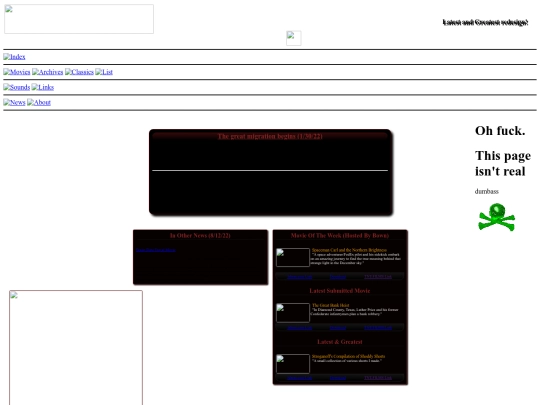Click the 'Latest Submitted Movie' heading
The image size is (540, 405).
tap(340, 291)
